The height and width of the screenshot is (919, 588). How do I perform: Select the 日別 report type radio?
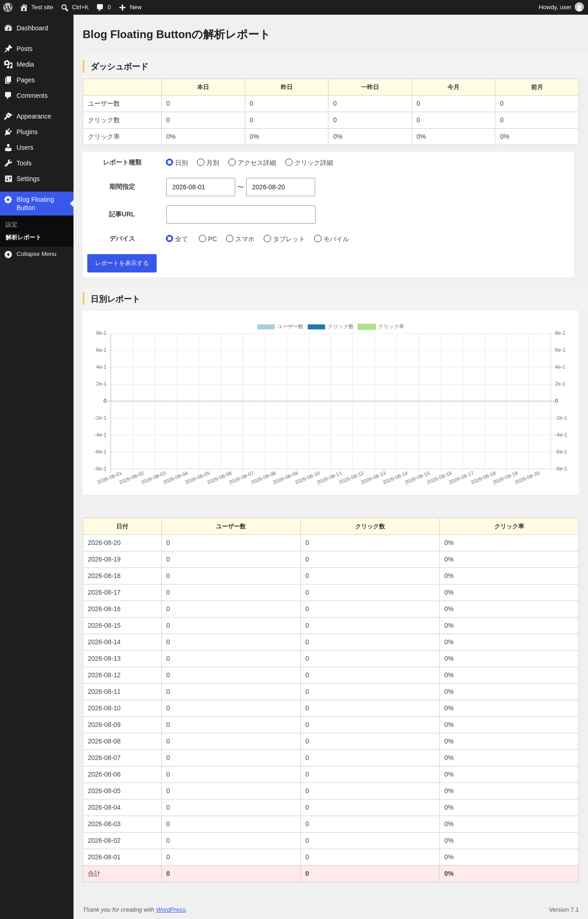click(170, 162)
